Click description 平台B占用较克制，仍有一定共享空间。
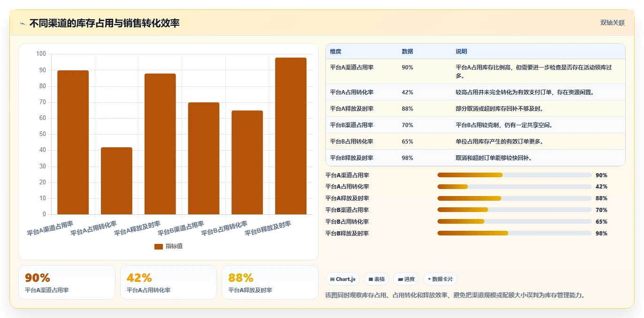The image size is (644, 318). pyautogui.click(x=504, y=125)
